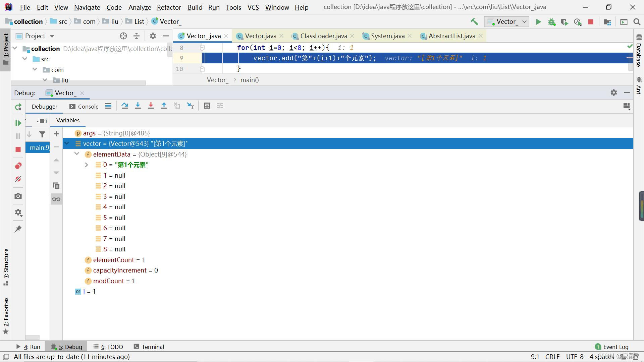Click Show Execution Point icon

point(108,106)
